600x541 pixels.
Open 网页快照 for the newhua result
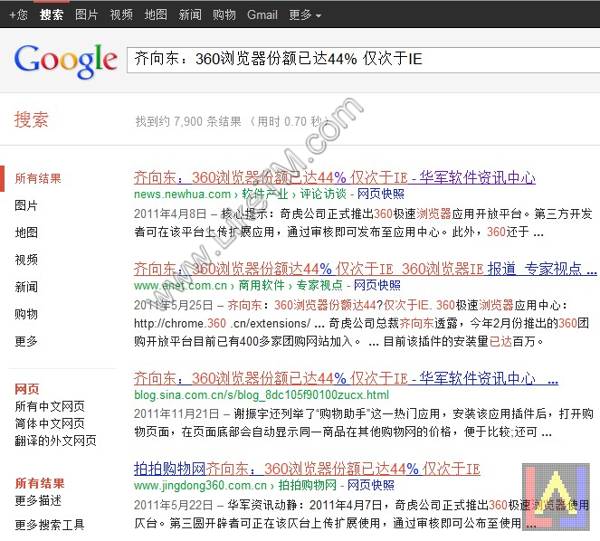point(381,194)
